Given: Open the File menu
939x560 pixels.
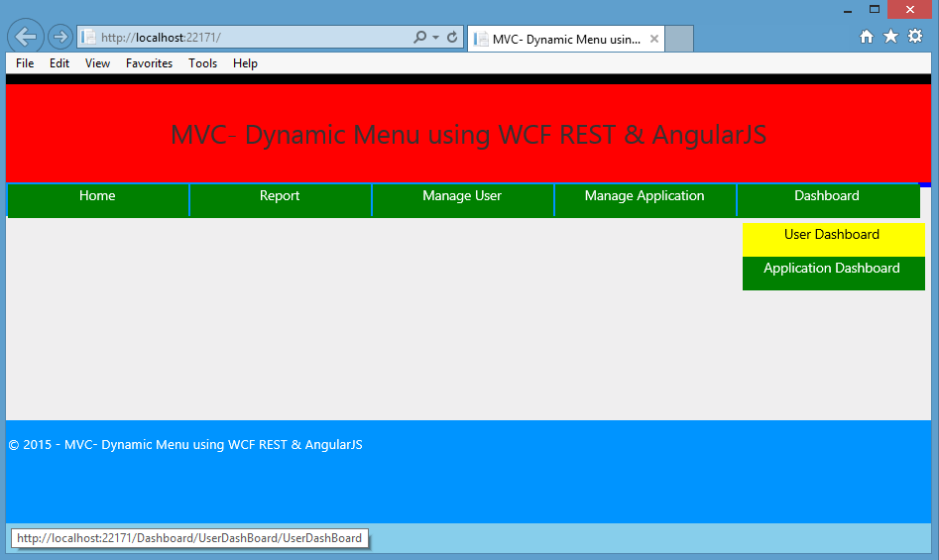Looking at the screenshot, I should (x=25, y=63).
